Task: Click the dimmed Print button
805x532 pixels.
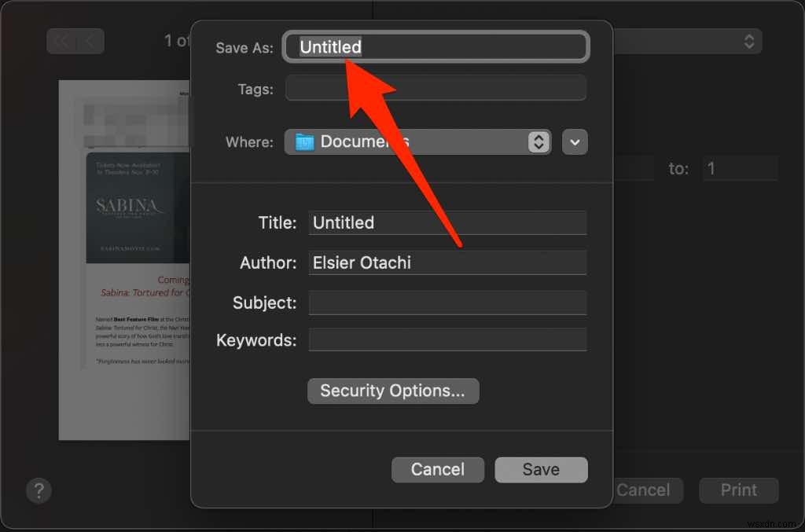Action: click(739, 490)
